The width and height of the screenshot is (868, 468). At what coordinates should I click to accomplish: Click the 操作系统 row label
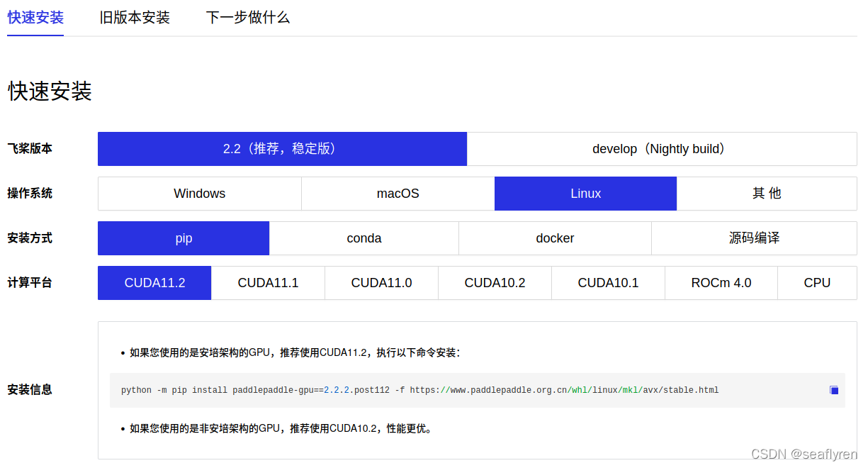click(x=30, y=194)
